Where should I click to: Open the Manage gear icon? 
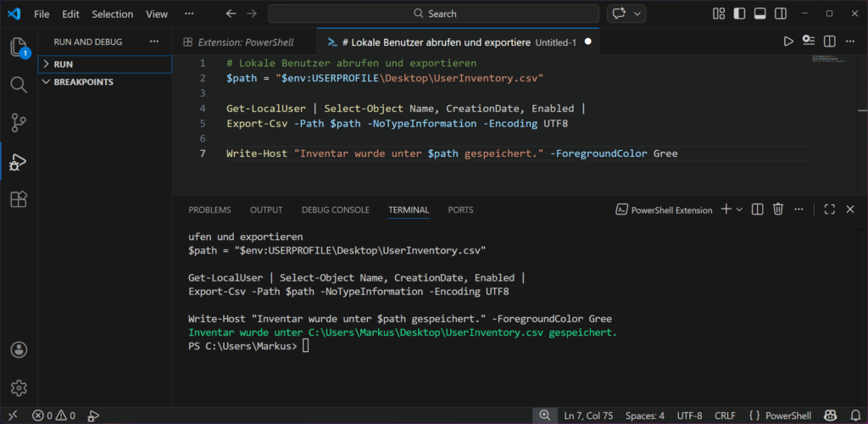pyautogui.click(x=19, y=387)
